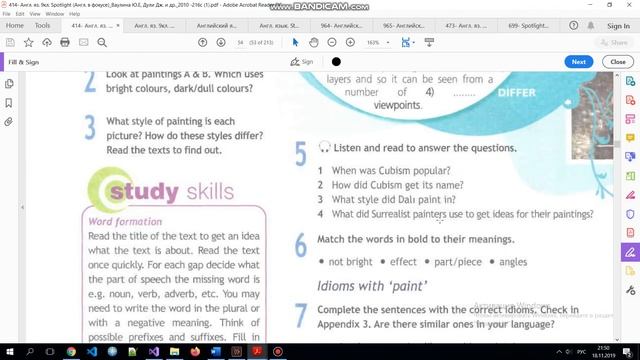Open the Protect shield tool
Screen dimensions: 640x360
click(x=630, y=213)
